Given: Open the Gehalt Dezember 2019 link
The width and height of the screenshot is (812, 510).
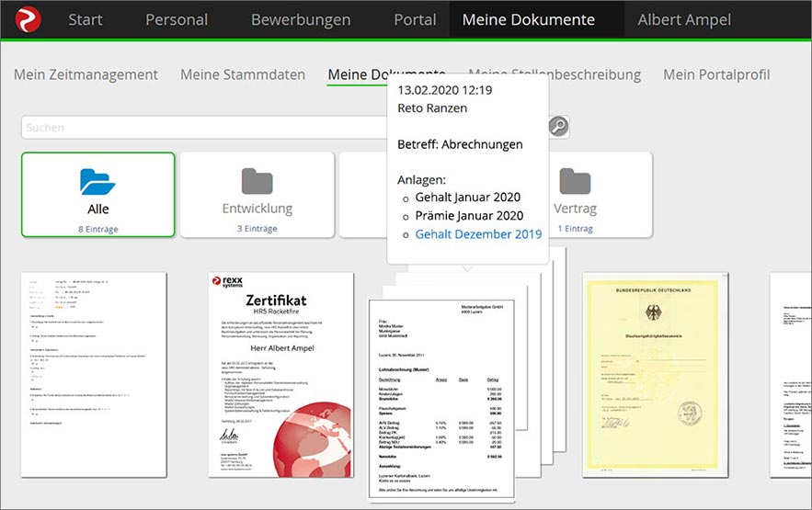Looking at the screenshot, I should (478, 234).
